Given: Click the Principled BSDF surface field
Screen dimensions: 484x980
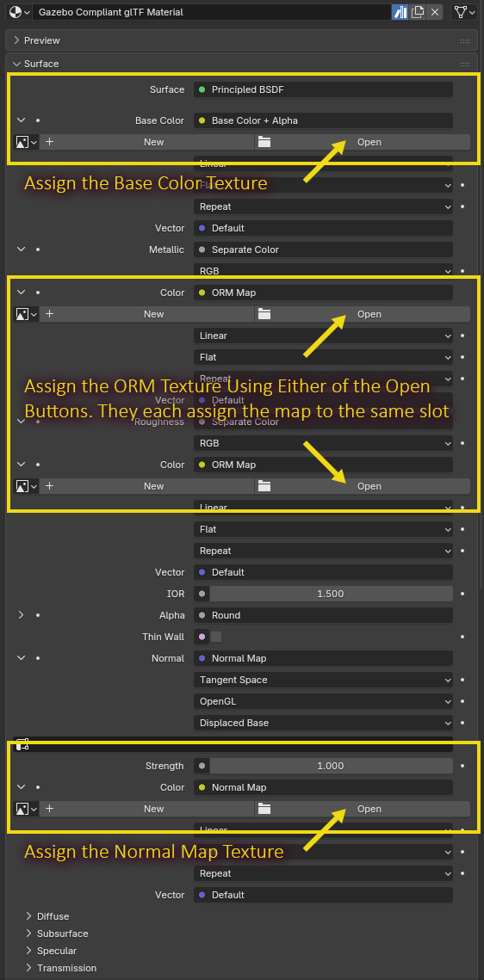Looking at the screenshot, I should pyautogui.click(x=323, y=89).
